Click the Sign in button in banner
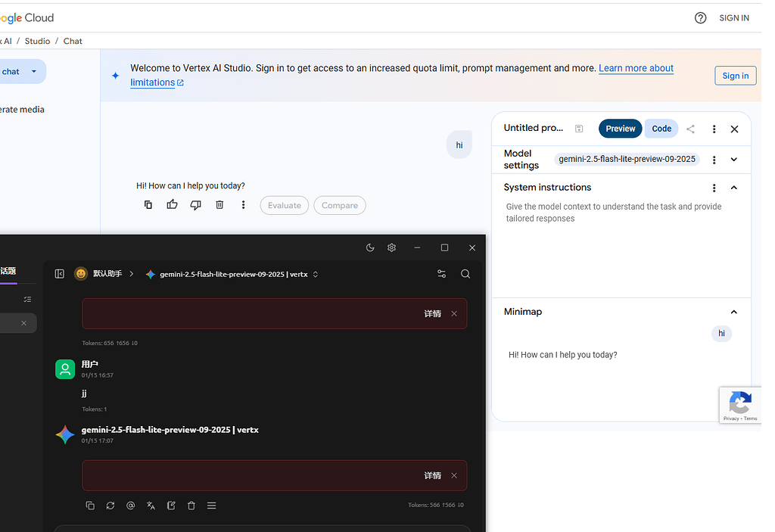 pos(736,76)
